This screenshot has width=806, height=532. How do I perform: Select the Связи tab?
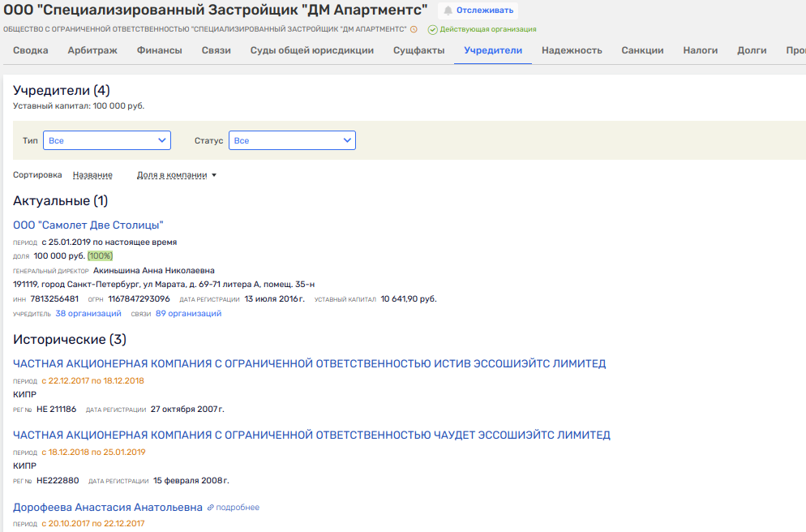[x=216, y=50]
